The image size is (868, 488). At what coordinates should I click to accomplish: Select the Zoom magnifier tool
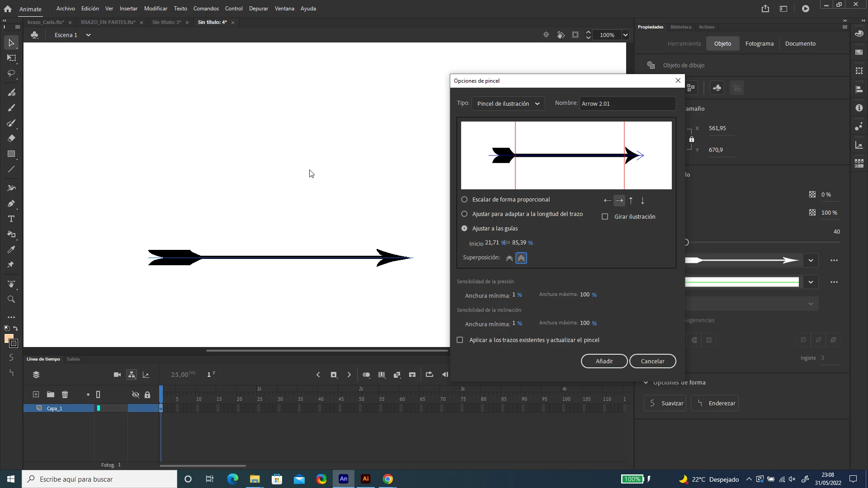click(11, 299)
